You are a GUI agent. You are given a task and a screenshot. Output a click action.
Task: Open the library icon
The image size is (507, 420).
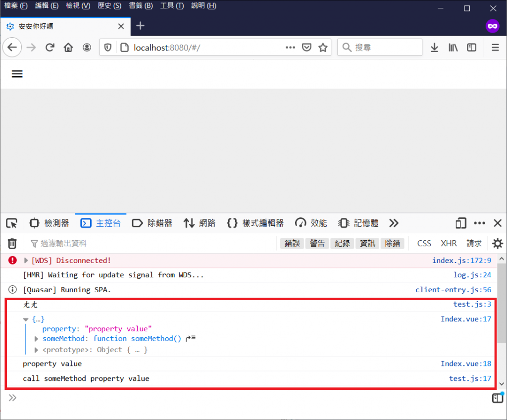453,48
